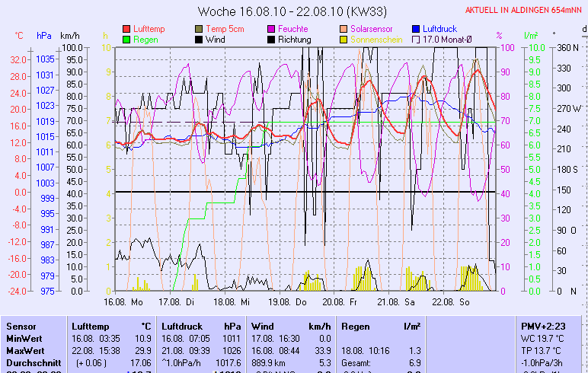Click the magenta Feuchte legend swatch
This screenshot has width=588, height=373.
click(272, 29)
